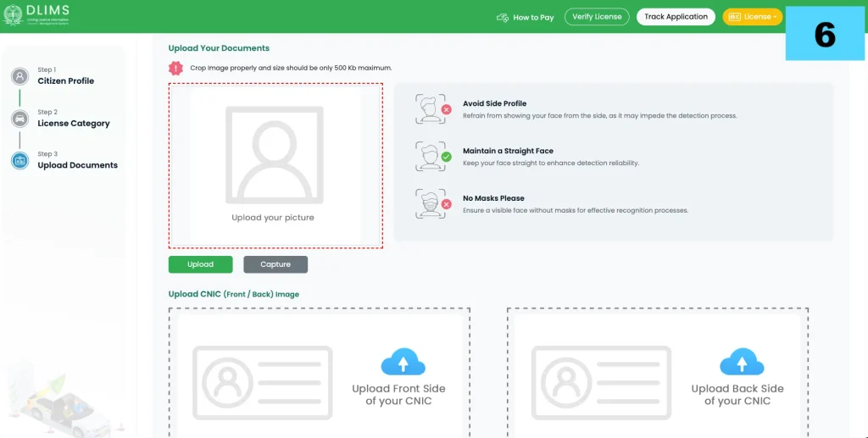868x438 pixels.
Task: Select the profile picture upload placeholder
Action: point(275,166)
